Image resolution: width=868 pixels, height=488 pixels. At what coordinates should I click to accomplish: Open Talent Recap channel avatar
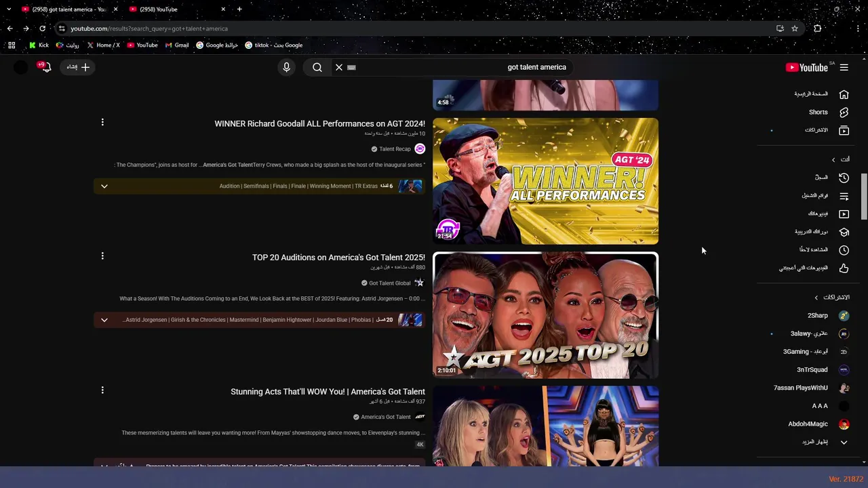[x=420, y=149]
